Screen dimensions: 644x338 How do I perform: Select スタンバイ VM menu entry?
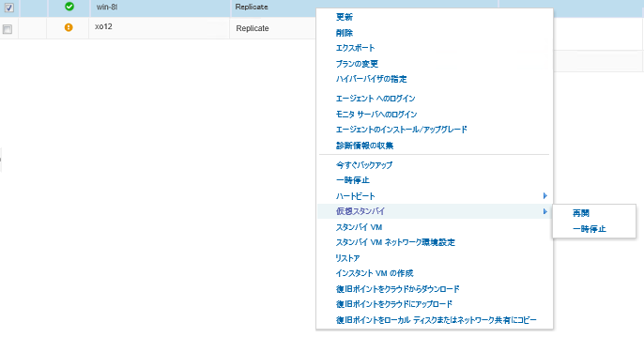coord(359,227)
